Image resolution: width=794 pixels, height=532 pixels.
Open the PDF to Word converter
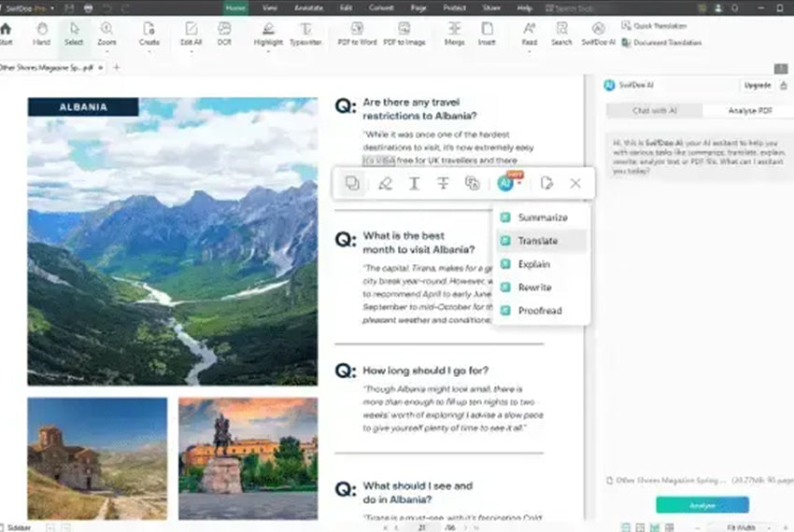click(x=355, y=34)
